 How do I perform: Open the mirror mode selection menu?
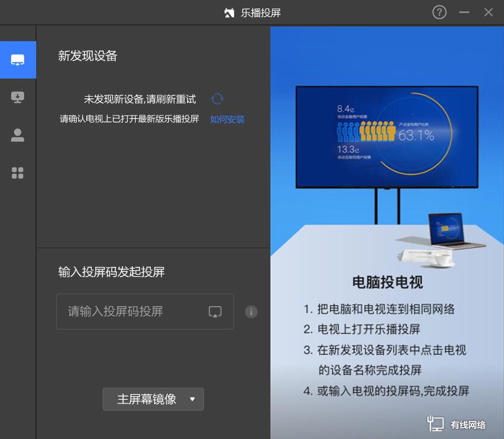point(153,399)
